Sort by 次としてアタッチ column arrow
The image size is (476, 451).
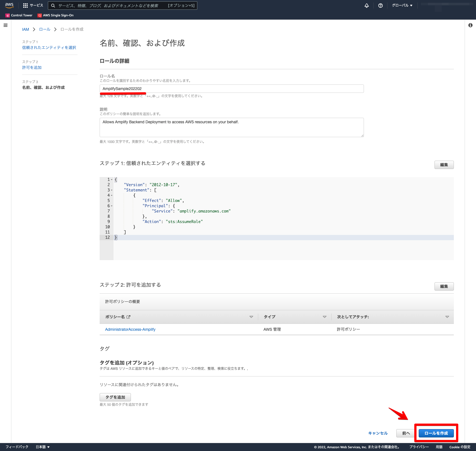447,317
